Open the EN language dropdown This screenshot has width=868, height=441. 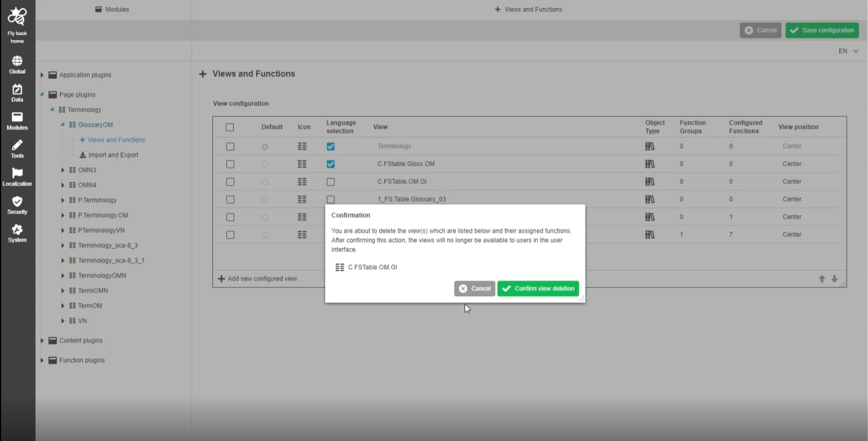click(848, 51)
